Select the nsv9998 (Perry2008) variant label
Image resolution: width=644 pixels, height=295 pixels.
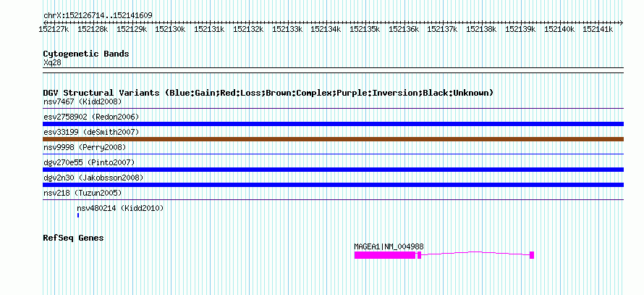coord(85,147)
